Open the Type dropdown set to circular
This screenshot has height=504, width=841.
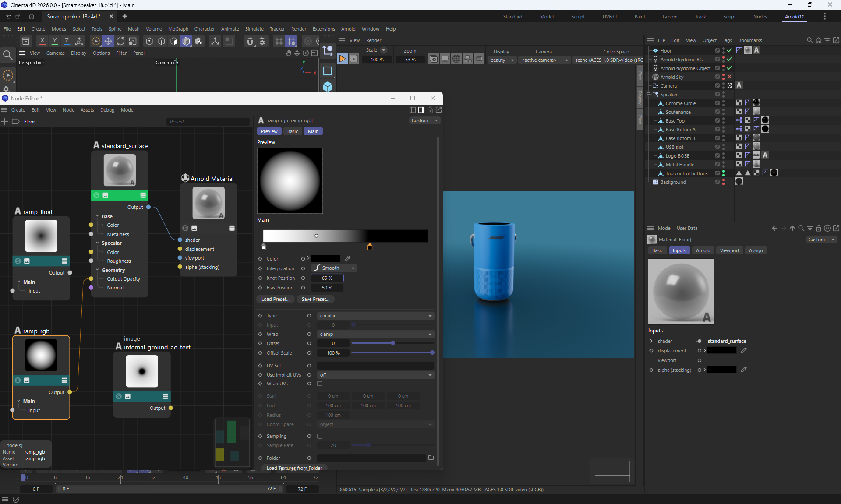[x=375, y=316]
